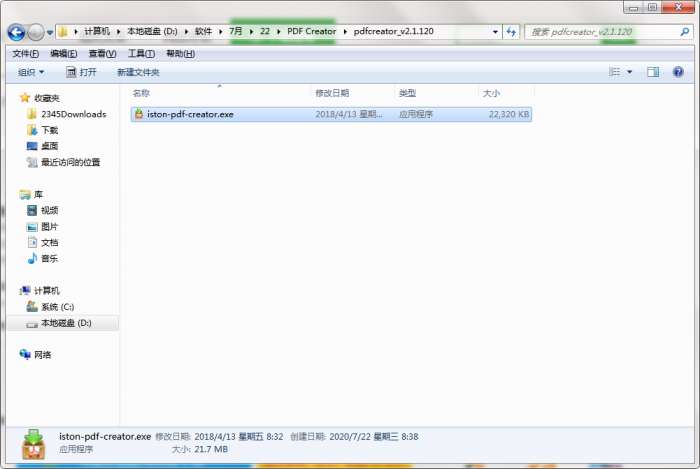Click 大小 21.7 MB in details pane
Viewport: 700px width, 469px height.
click(211, 449)
